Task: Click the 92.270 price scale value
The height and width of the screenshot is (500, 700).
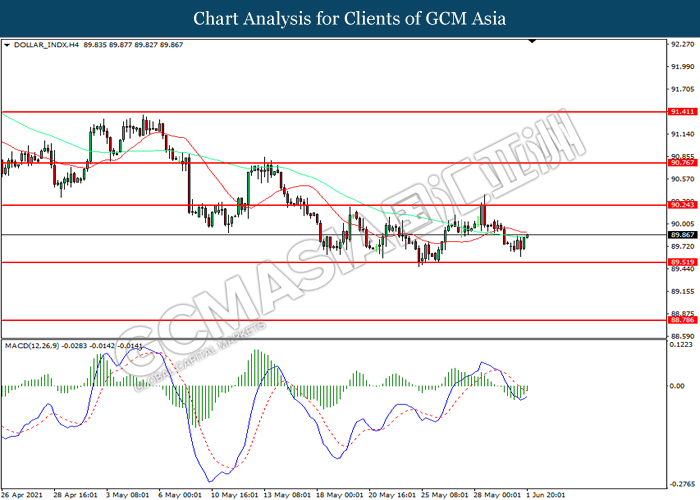Action: tap(682, 44)
